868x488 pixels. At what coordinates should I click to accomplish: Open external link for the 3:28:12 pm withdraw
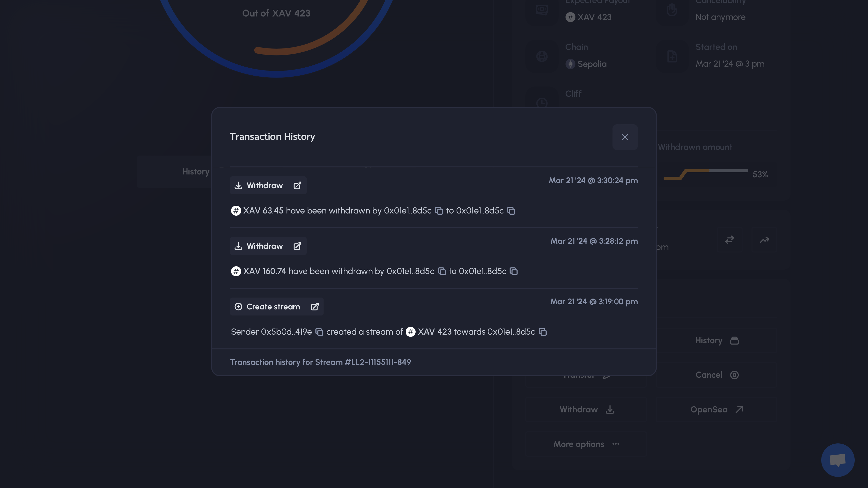click(x=297, y=246)
